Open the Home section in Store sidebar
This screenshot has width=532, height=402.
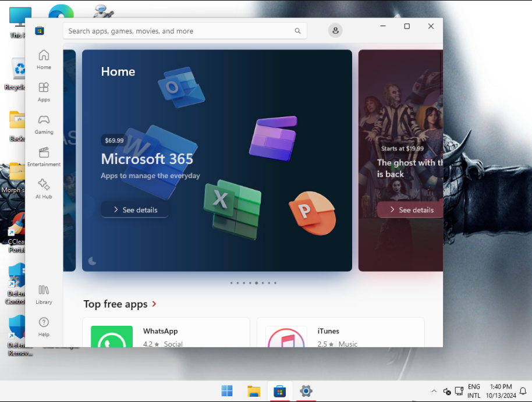click(44, 59)
